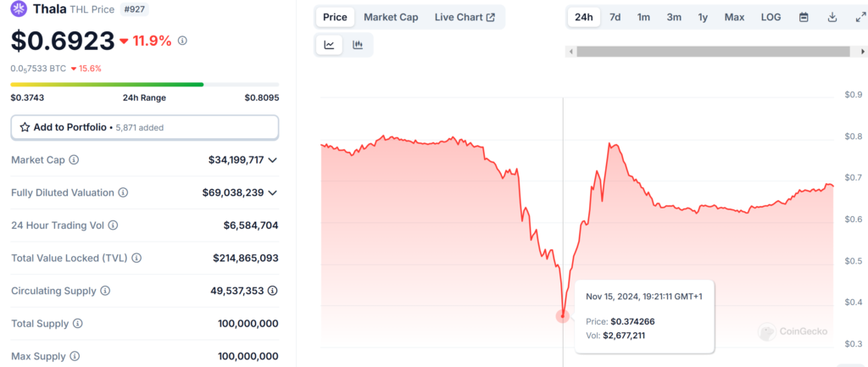Click the info icon next to price change
This screenshot has height=367, width=868.
coord(183,41)
